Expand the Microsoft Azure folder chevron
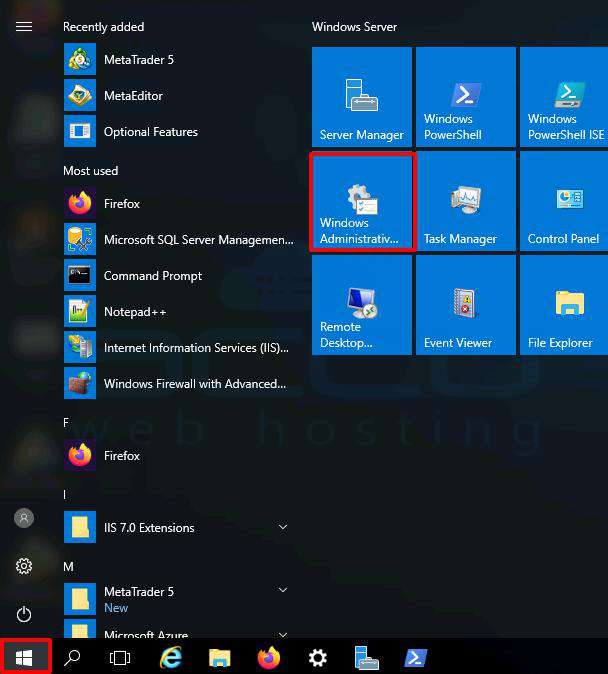This screenshot has width=608, height=674. click(283, 634)
